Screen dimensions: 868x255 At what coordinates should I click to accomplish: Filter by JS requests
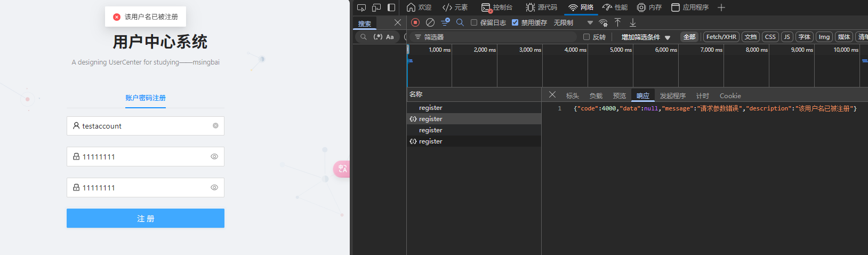pyautogui.click(x=787, y=37)
